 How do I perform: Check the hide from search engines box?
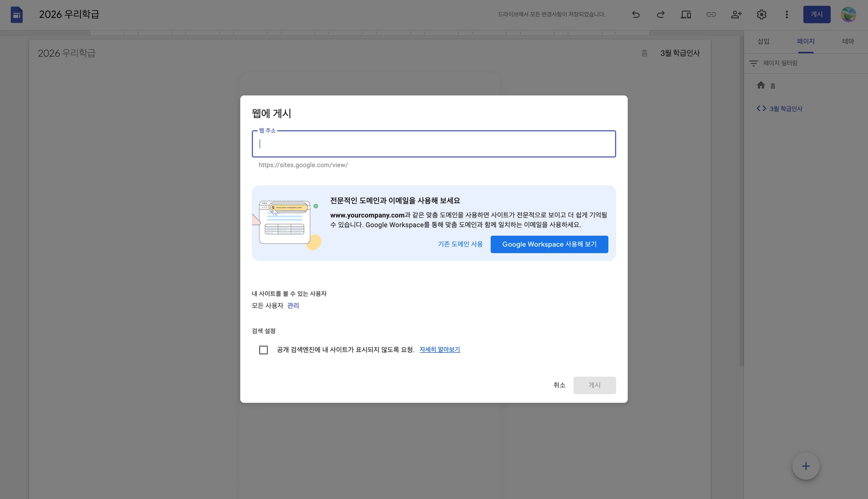(x=263, y=350)
